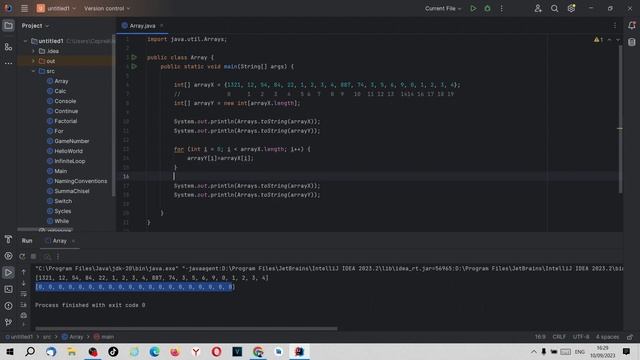Open the Git version control tool window icon

8,322
